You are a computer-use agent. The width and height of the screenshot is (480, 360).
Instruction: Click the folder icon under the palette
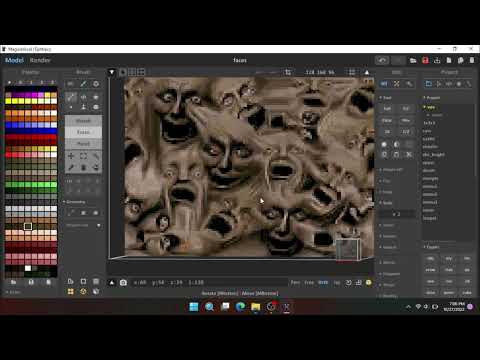pyautogui.click(x=13, y=282)
